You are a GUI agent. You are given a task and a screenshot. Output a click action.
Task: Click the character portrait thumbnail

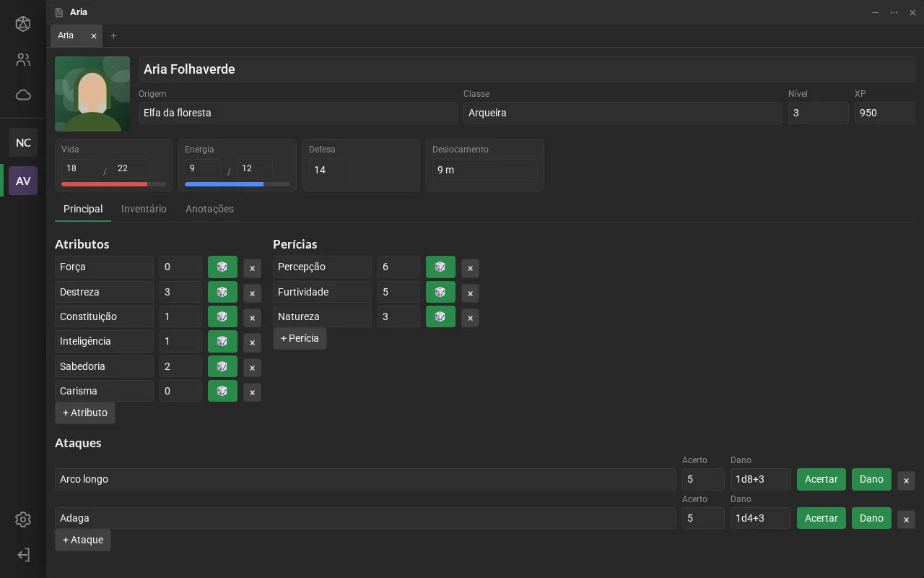(92, 94)
